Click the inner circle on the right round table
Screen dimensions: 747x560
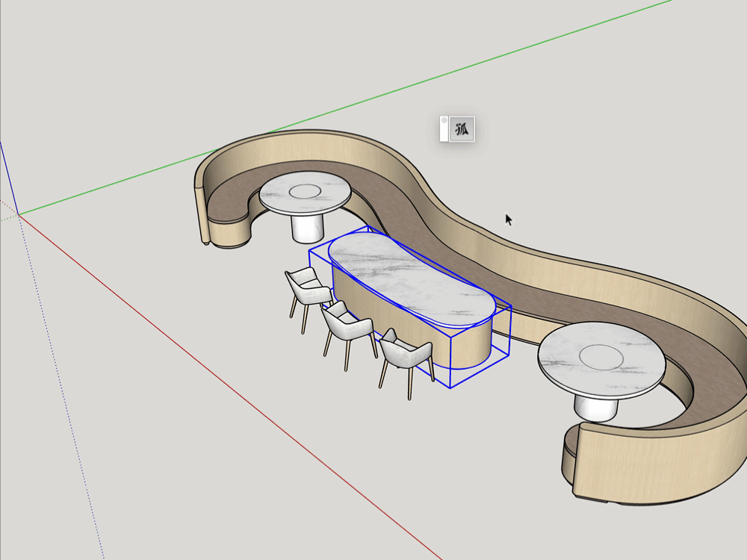(x=601, y=356)
